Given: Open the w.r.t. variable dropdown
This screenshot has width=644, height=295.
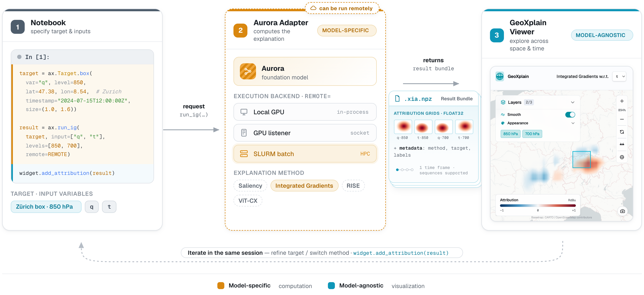Looking at the screenshot, I should [x=619, y=77].
